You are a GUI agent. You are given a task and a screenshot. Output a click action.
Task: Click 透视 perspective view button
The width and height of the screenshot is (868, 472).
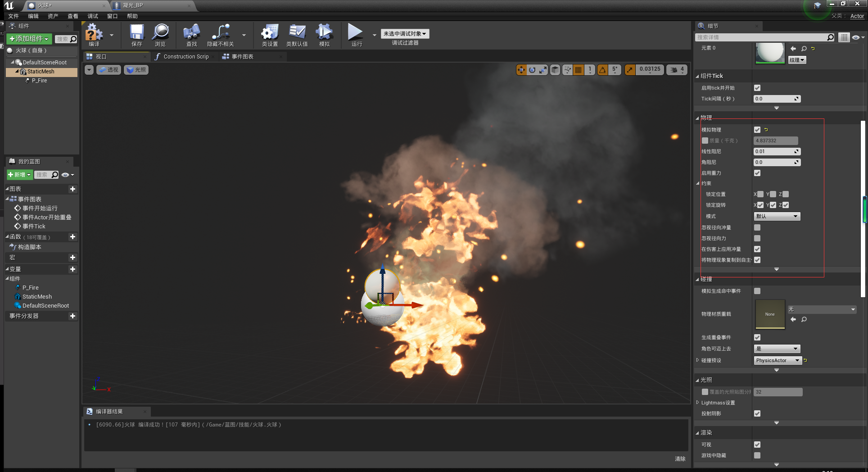[x=108, y=70]
